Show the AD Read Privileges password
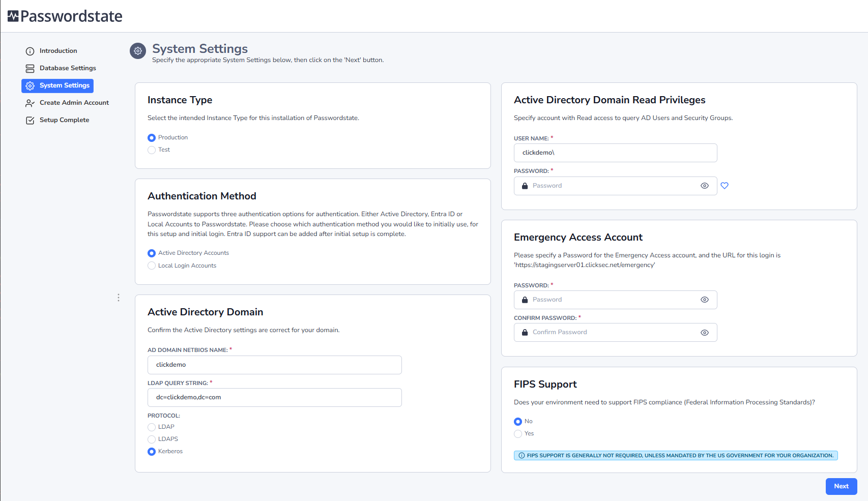This screenshot has width=868, height=501. click(705, 186)
